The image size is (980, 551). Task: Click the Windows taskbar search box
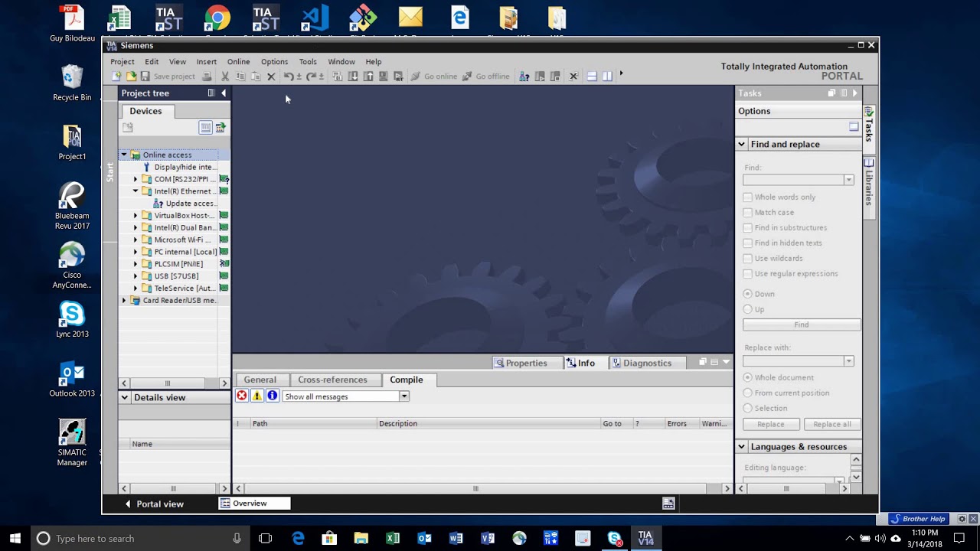(140, 538)
